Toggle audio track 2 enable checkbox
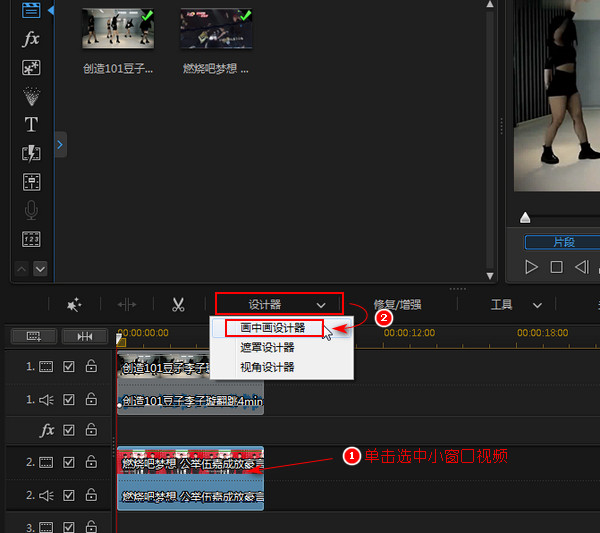Image resolution: width=600 pixels, height=533 pixels. click(x=68, y=496)
